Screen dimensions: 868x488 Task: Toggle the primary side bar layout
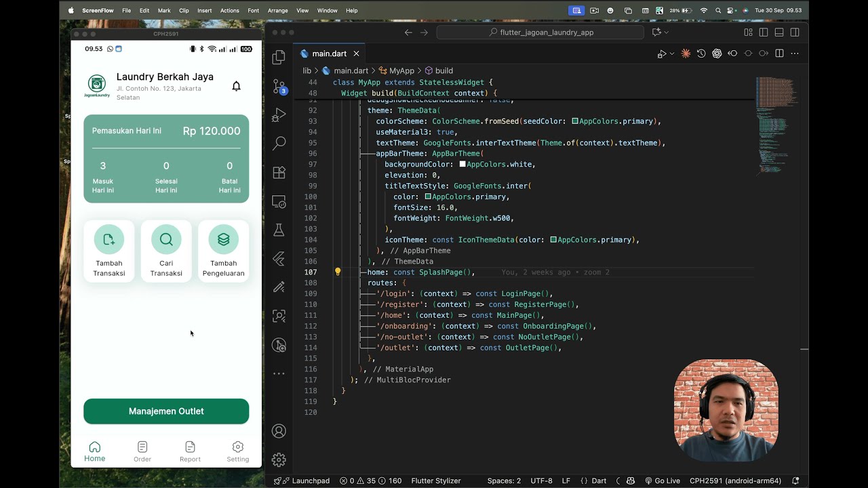click(x=764, y=32)
